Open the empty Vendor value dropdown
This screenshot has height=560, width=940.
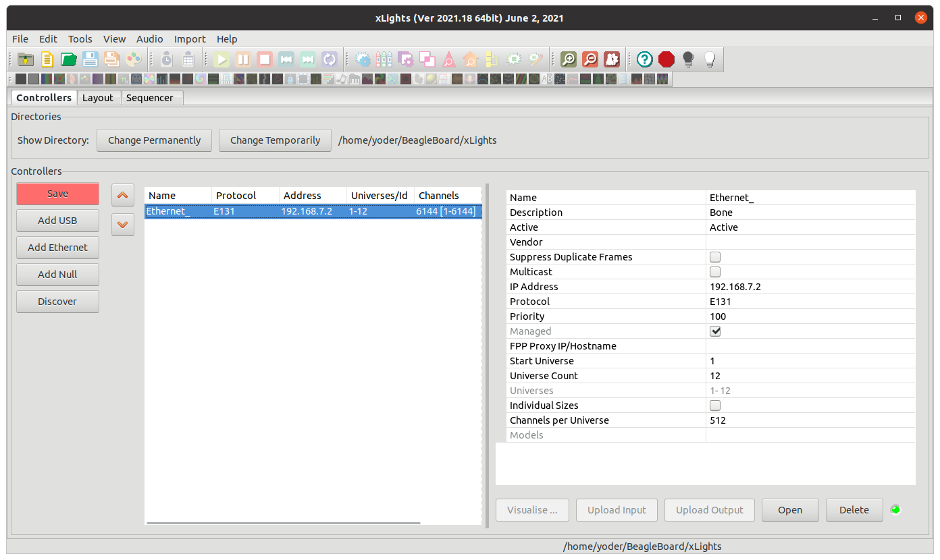(x=810, y=242)
